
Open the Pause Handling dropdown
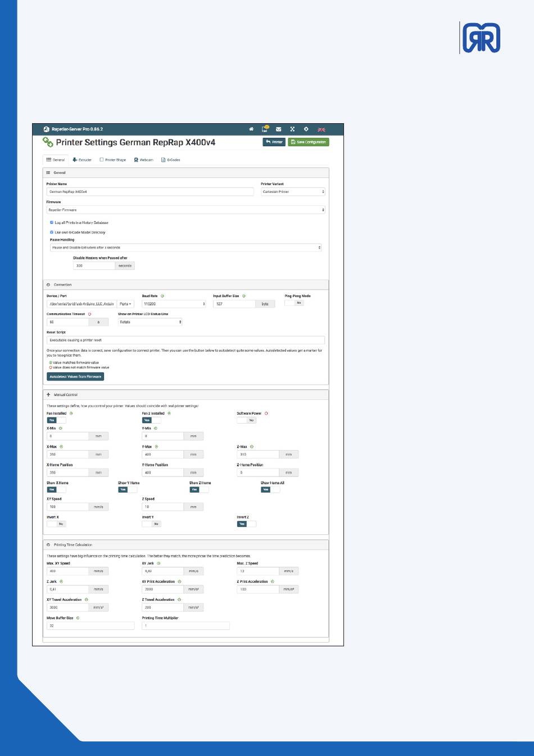[x=185, y=247]
